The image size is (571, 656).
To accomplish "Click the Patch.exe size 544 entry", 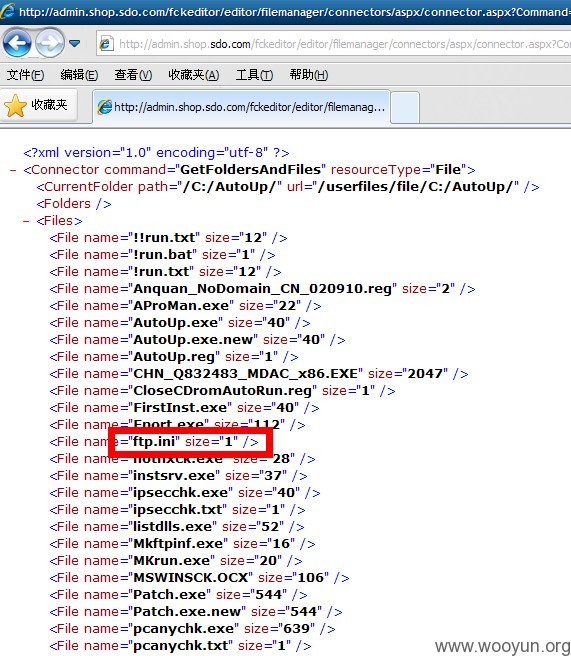I will 178,595.
